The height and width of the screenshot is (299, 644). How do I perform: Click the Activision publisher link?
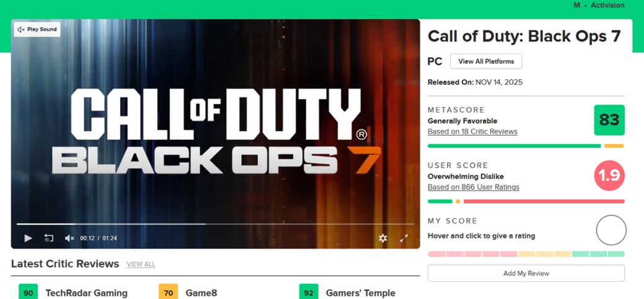(x=607, y=6)
